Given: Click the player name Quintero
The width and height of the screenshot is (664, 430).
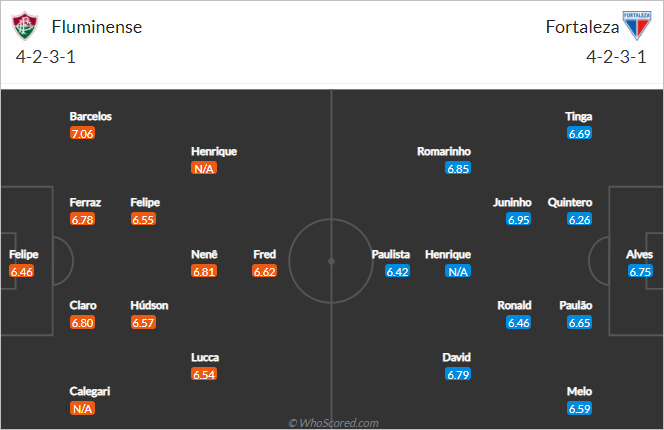Looking at the screenshot, I should (x=570, y=203).
